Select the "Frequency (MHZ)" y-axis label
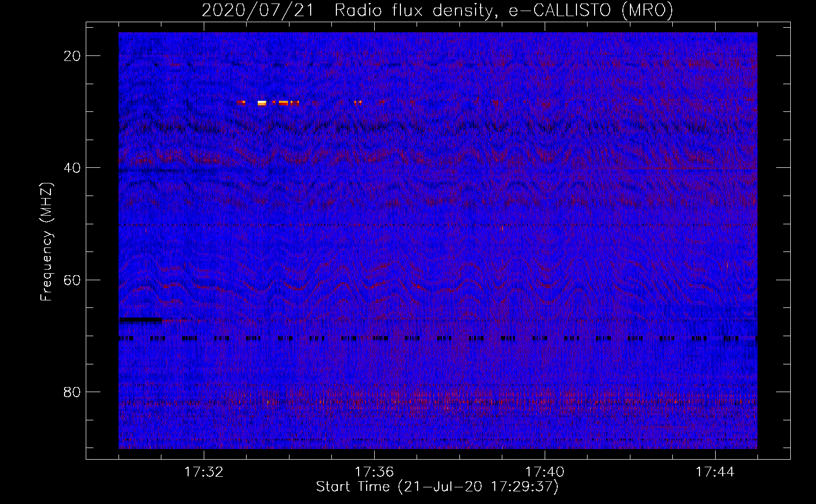 [46, 242]
